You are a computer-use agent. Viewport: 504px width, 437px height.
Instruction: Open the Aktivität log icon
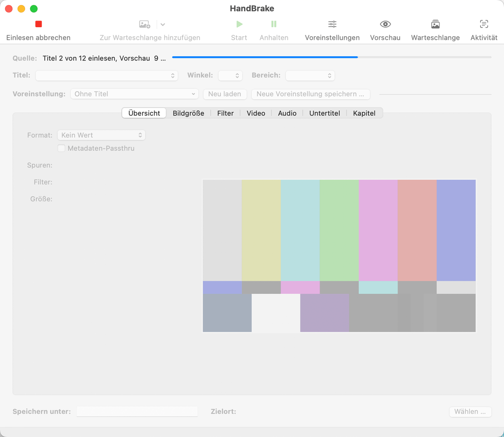point(483,24)
